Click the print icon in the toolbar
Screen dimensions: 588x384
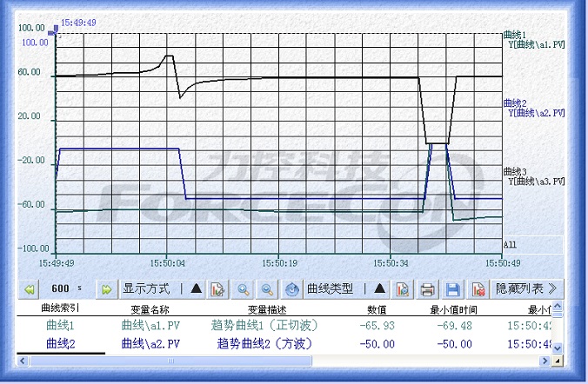427,288
